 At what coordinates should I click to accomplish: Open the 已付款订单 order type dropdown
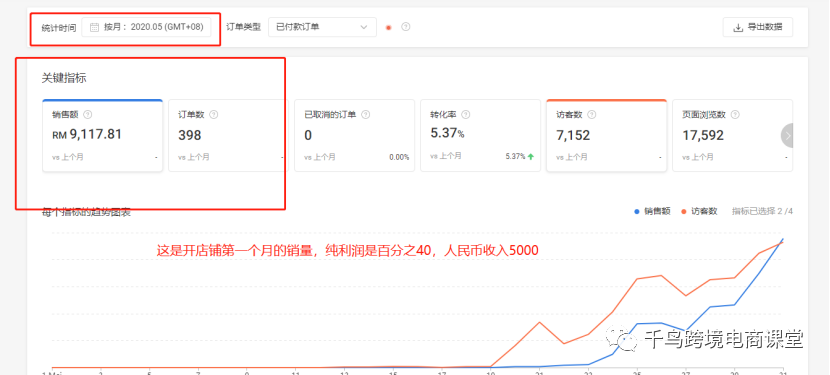pos(322,27)
